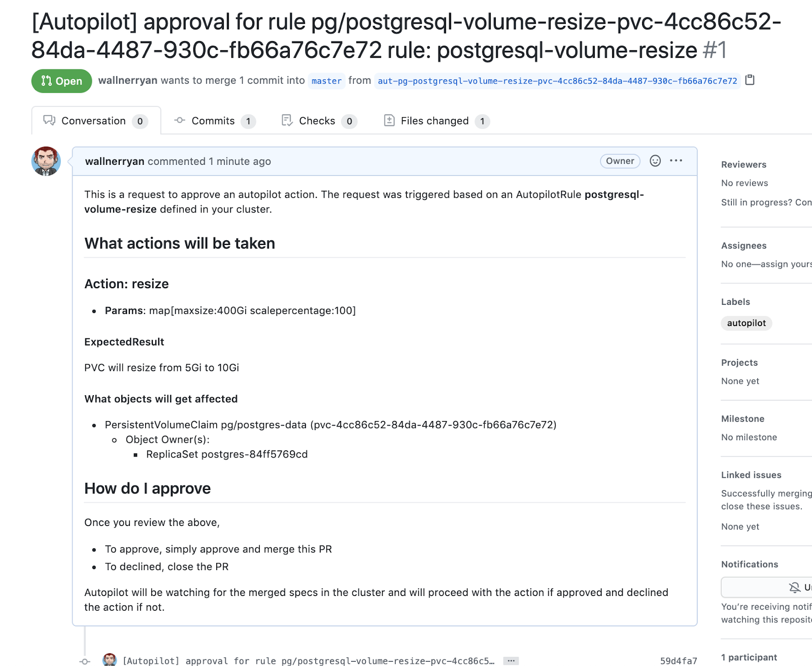The width and height of the screenshot is (812, 666).
Task: Expand the commit message ellipsis button
Action: pyautogui.click(x=511, y=660)
